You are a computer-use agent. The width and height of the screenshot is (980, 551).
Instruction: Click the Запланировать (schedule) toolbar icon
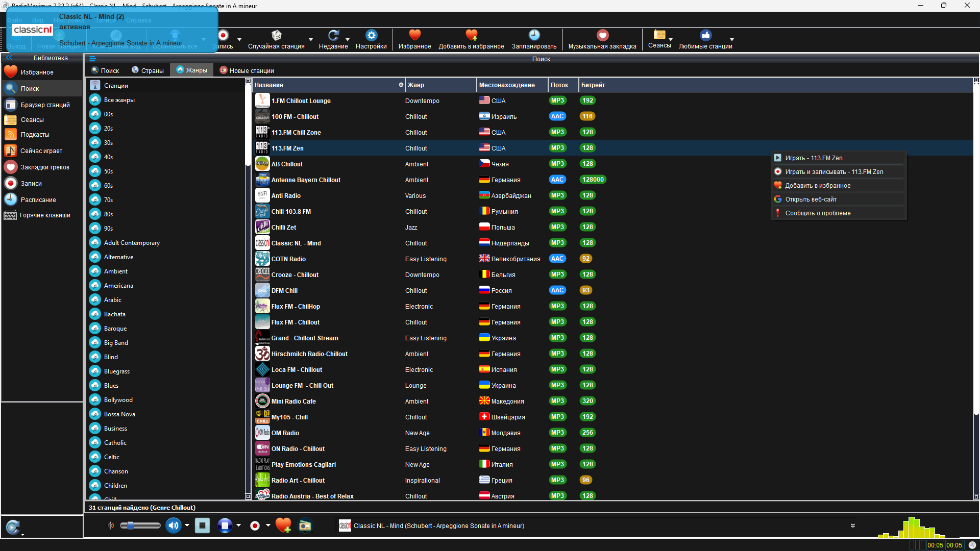534,39
